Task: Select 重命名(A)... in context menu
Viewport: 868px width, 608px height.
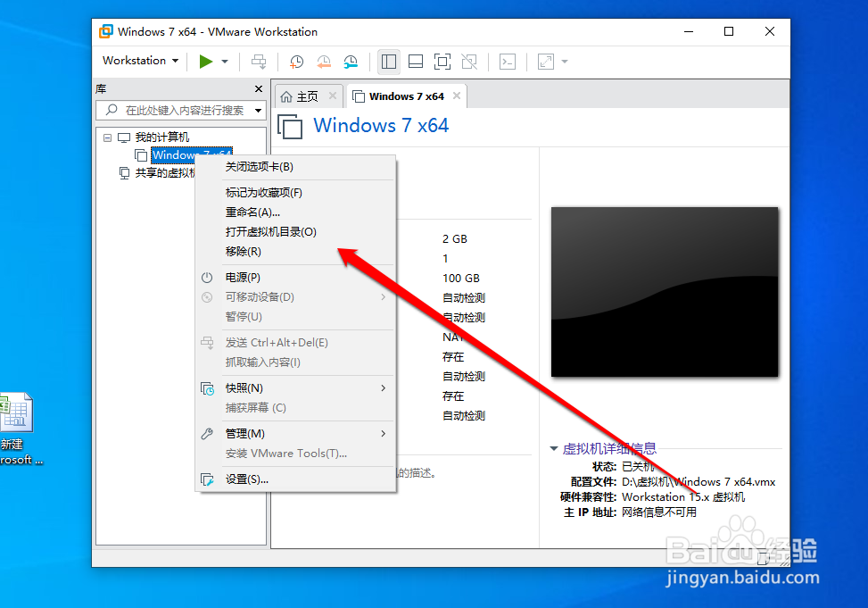Action: [295, 212]
